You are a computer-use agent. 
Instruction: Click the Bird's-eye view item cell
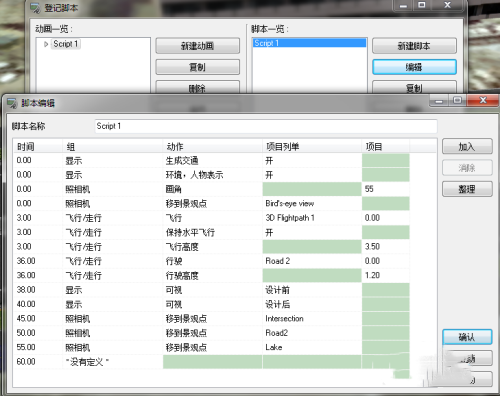coord(312,203)
